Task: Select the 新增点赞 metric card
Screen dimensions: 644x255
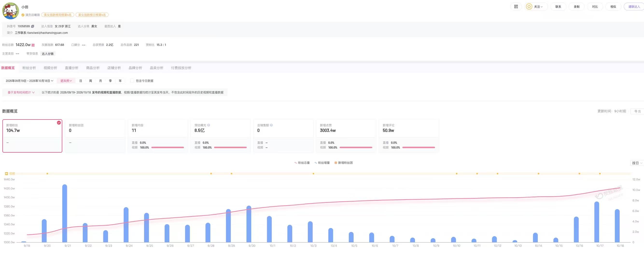Action: pos(346,136)
